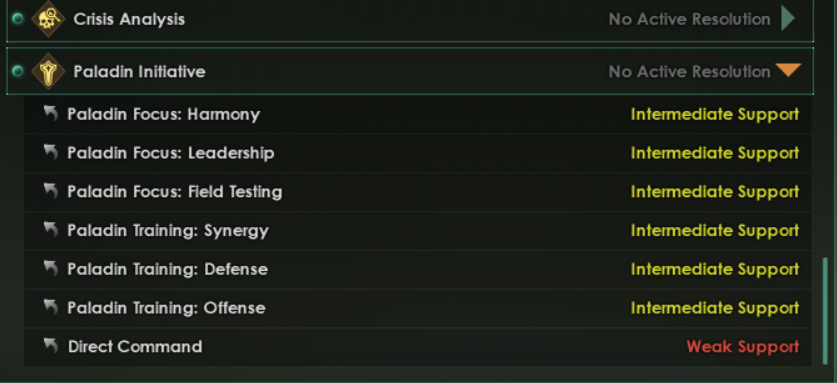
Task: Click No Active Resolution on Paladin Initiative
Action: (x=689, y=72)
